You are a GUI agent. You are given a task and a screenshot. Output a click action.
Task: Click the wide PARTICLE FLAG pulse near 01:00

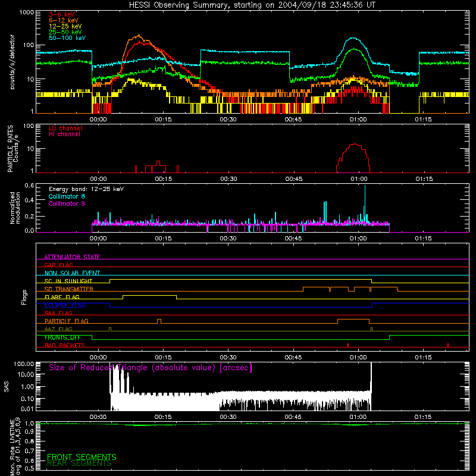coord(353,320)
